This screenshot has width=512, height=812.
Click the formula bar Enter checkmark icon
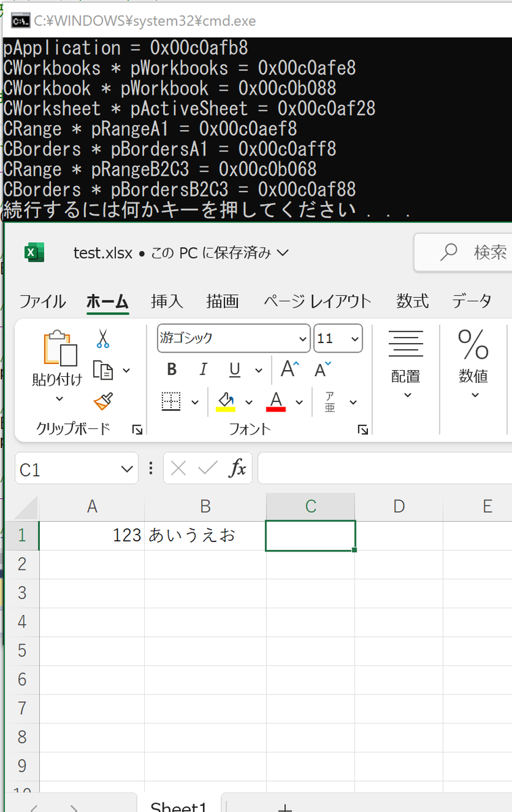coord(208,468)
